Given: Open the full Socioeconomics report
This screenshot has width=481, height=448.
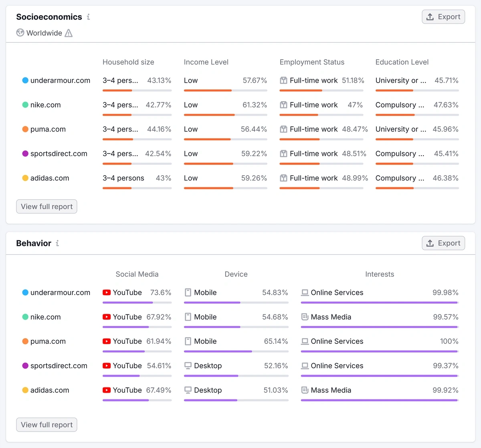Looking at the screenshot, I should (x=46, y=207).
